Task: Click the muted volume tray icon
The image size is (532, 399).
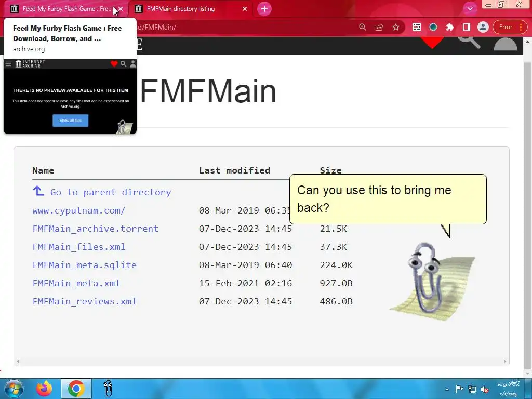Action: 485,389
